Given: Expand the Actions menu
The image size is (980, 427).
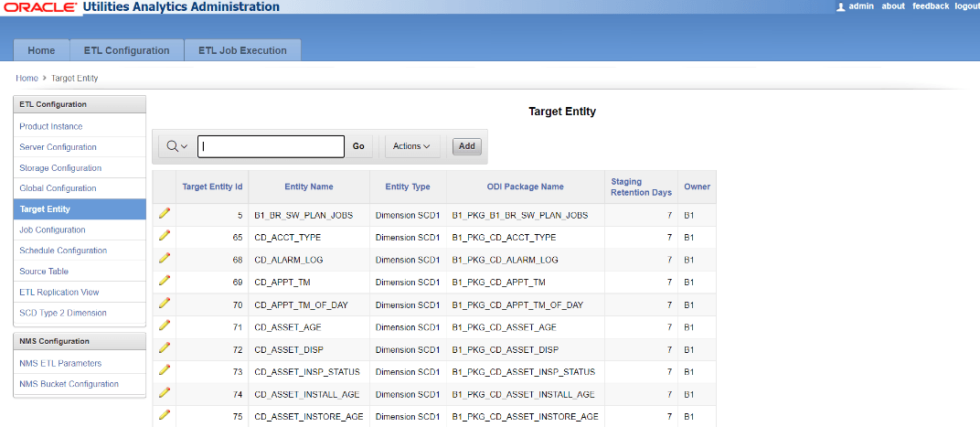Looking at the screenshot, I should point(412,146).
